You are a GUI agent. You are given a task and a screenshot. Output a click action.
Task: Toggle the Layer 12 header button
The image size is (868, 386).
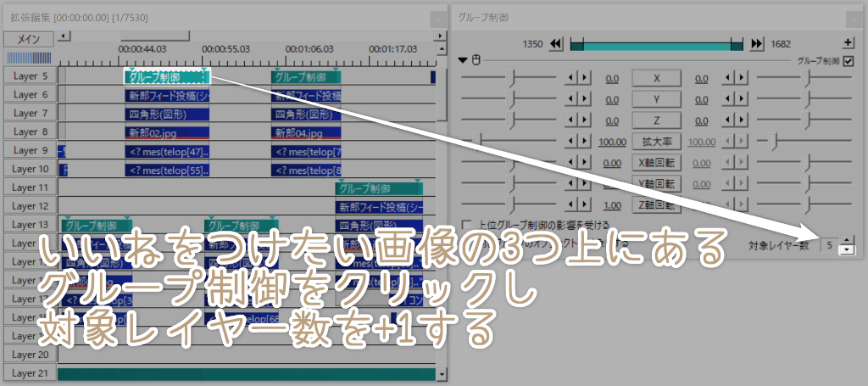click(x=30, y=206)
